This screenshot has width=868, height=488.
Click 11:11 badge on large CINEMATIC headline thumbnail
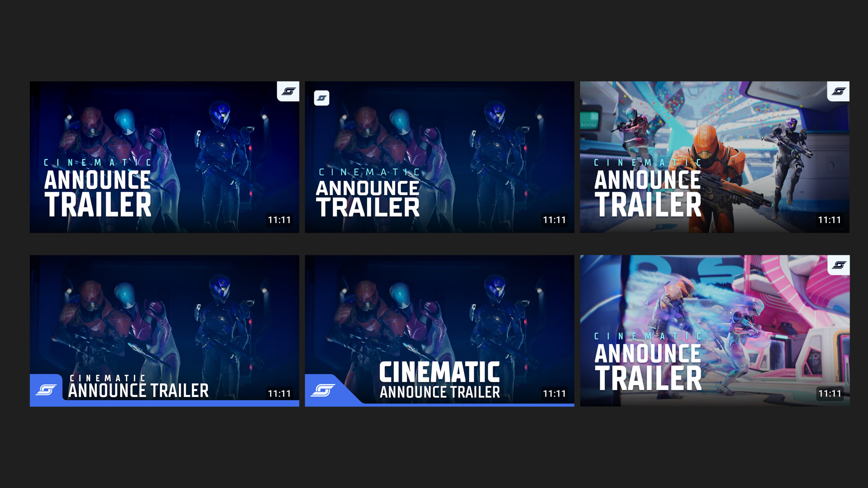click(x=554, y=393)
